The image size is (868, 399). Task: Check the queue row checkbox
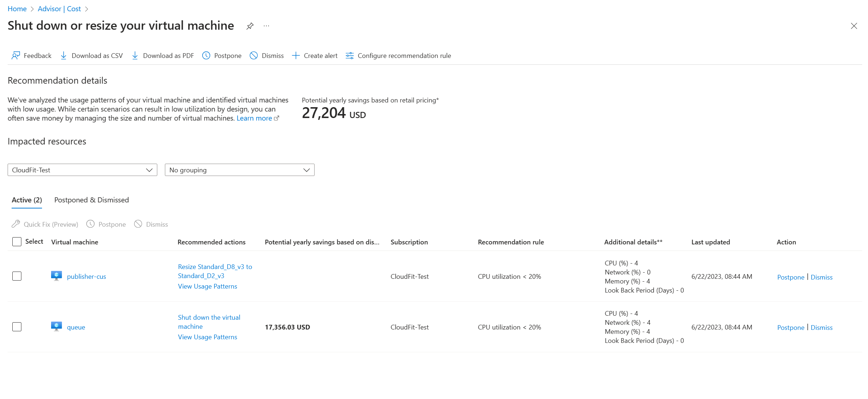[17, 327]
